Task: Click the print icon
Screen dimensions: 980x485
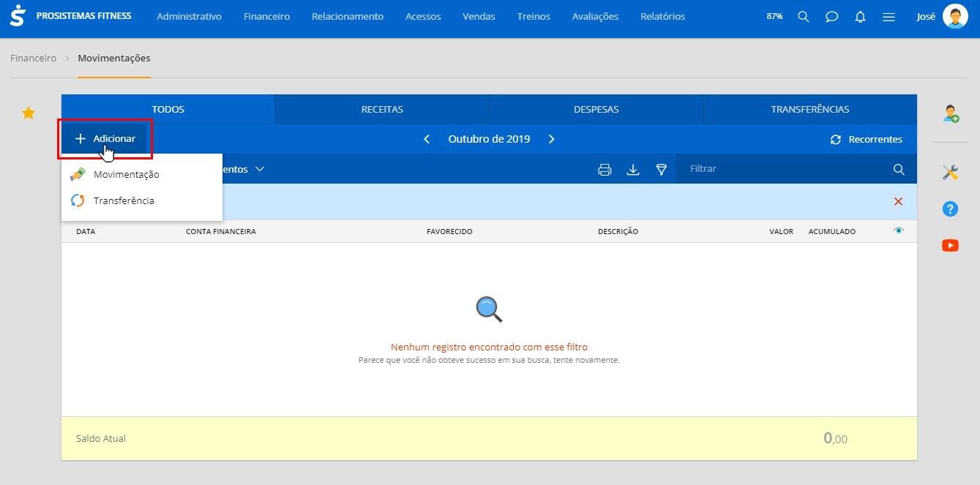Action: [605, 169]
